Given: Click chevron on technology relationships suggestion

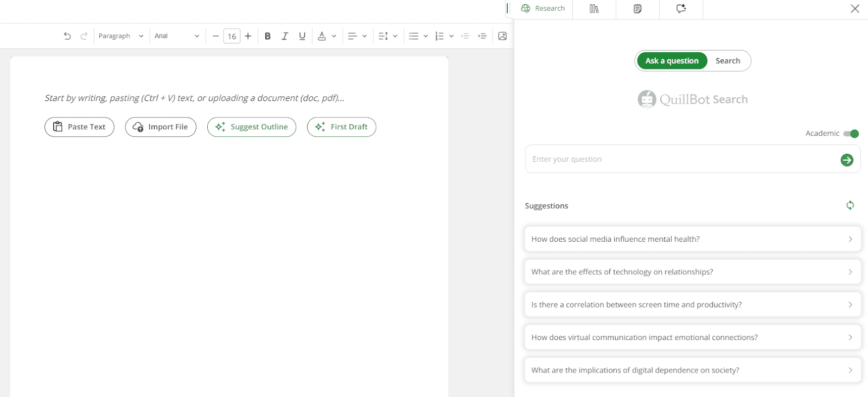Looking at the screenshot, I should [x=850, y=272].
